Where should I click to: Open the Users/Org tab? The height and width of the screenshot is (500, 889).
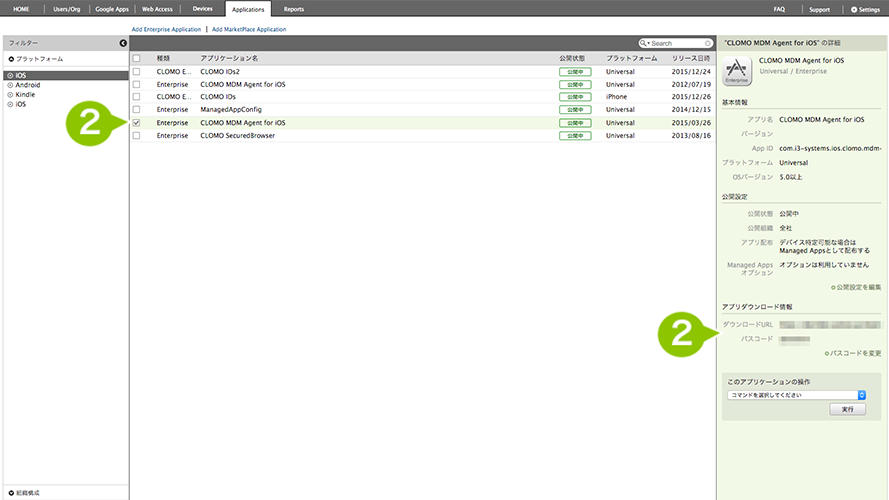tap(67, 9)
